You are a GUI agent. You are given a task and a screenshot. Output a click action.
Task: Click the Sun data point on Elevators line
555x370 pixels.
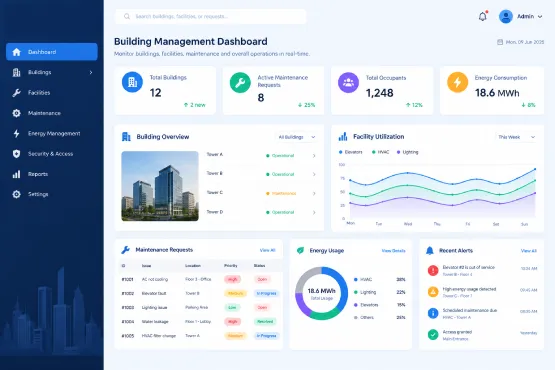(x=535, y=169)
